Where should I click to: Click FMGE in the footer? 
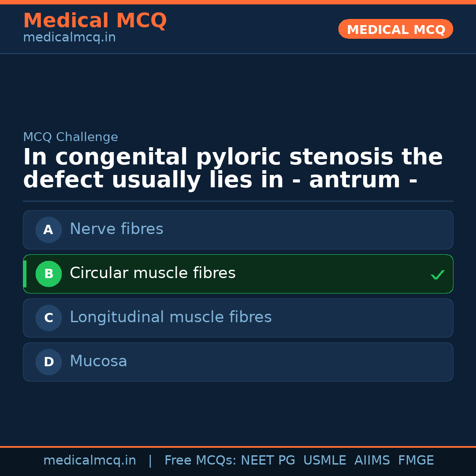pos(416,461)
